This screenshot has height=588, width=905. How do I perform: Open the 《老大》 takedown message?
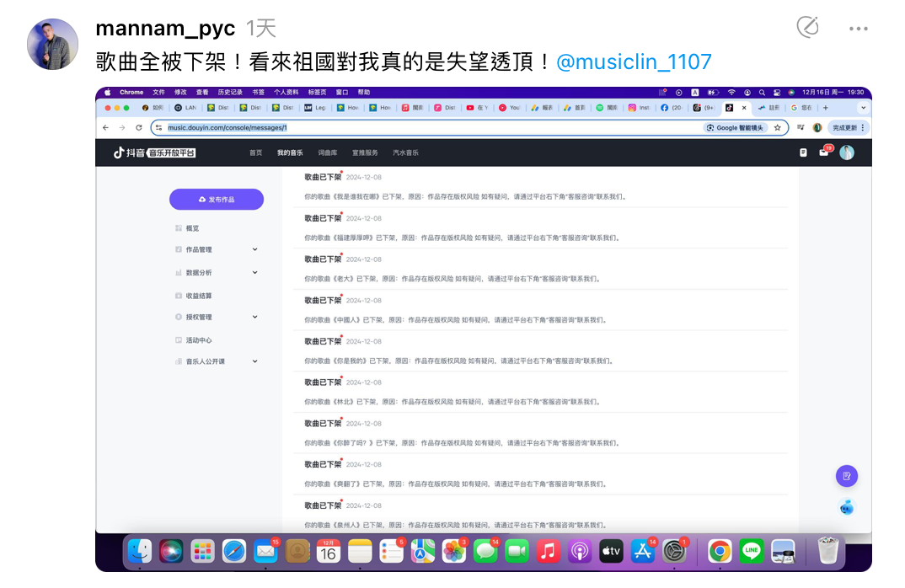[540, 269]
